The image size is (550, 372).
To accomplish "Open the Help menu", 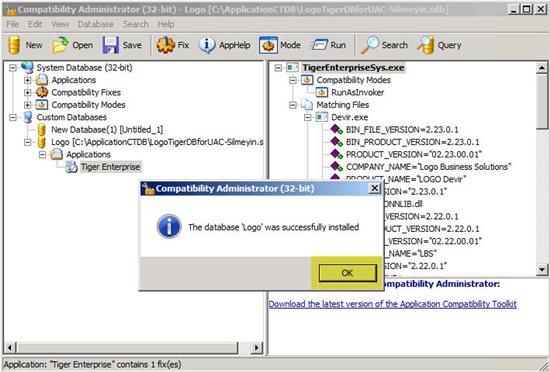I will pyautogui.click(x=166, y=24).
